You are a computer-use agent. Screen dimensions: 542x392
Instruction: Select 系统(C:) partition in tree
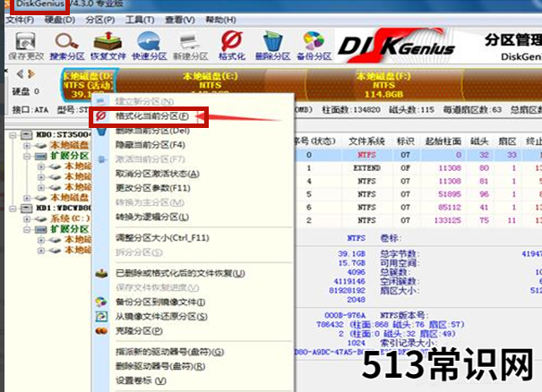point(70,218)
